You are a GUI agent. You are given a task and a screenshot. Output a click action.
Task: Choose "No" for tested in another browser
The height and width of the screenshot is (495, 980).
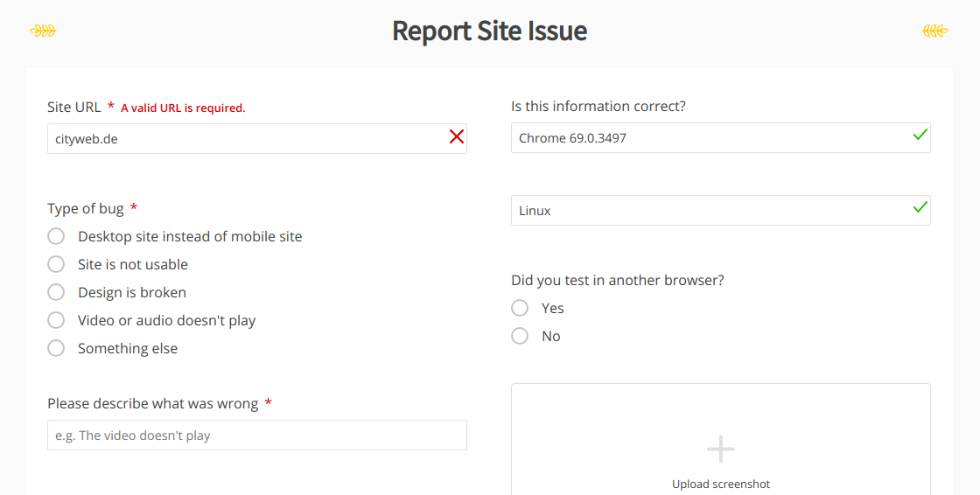[x=520, y=336]
